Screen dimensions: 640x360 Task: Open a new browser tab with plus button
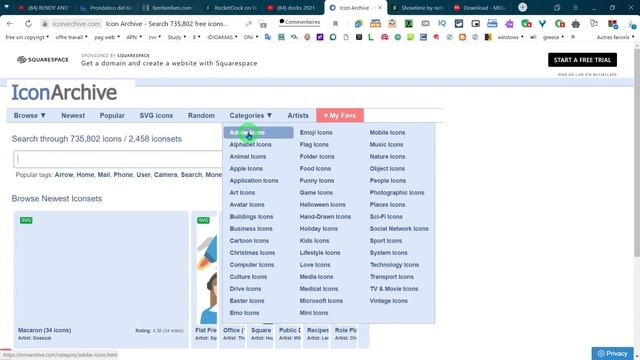coord(522,7)
